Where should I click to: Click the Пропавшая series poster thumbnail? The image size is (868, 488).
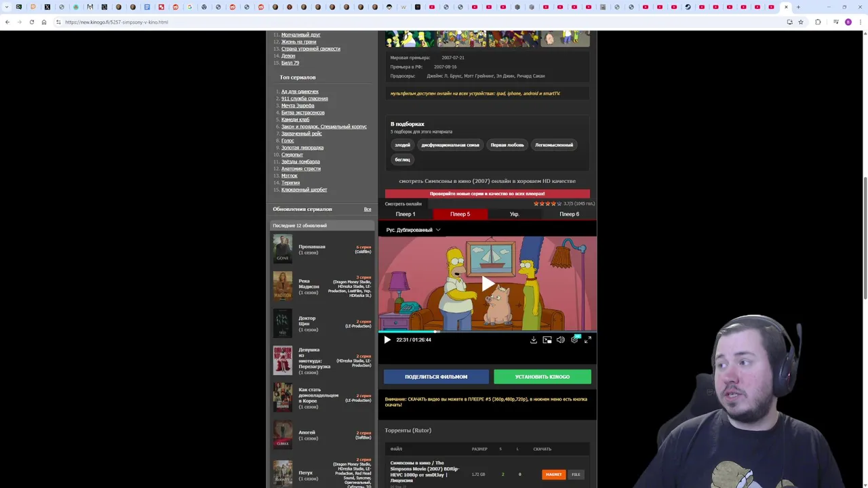[x=283, y=249]
